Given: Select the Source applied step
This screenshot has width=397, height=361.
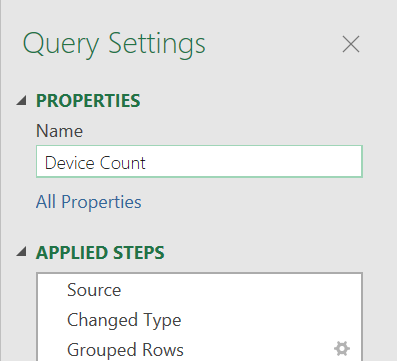Looking at the screenshot, I should point(199,290).
